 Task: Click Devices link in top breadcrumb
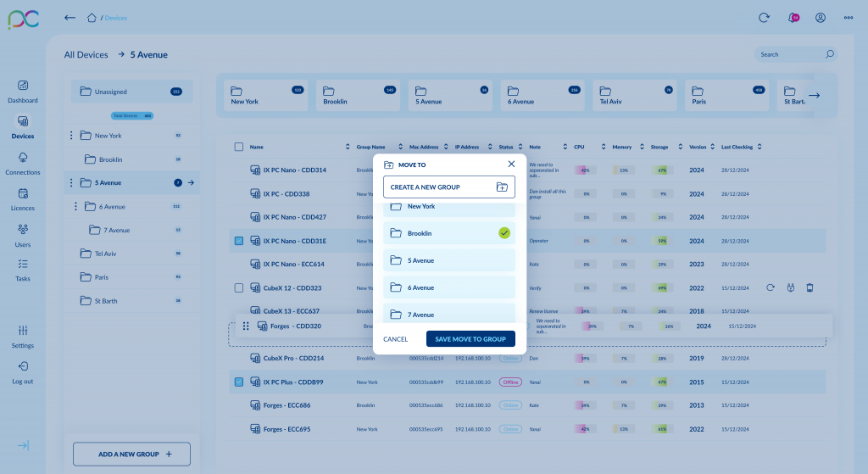coord(115,18)
